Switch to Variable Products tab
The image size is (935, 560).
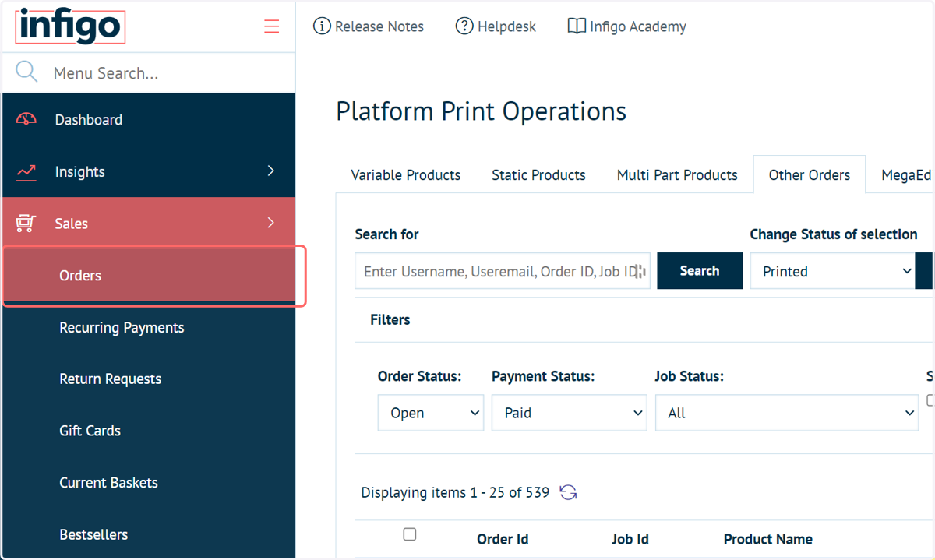coord(406,175)
